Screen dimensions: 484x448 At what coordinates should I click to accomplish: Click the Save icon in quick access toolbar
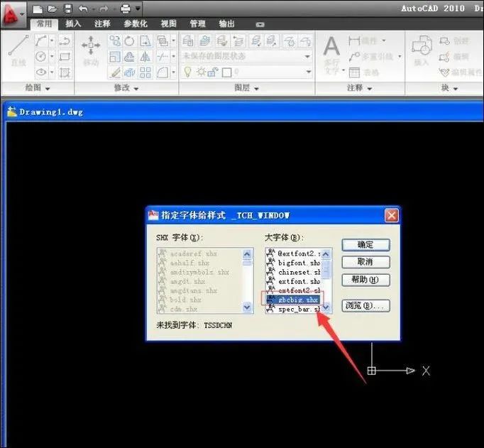(68, 9)
